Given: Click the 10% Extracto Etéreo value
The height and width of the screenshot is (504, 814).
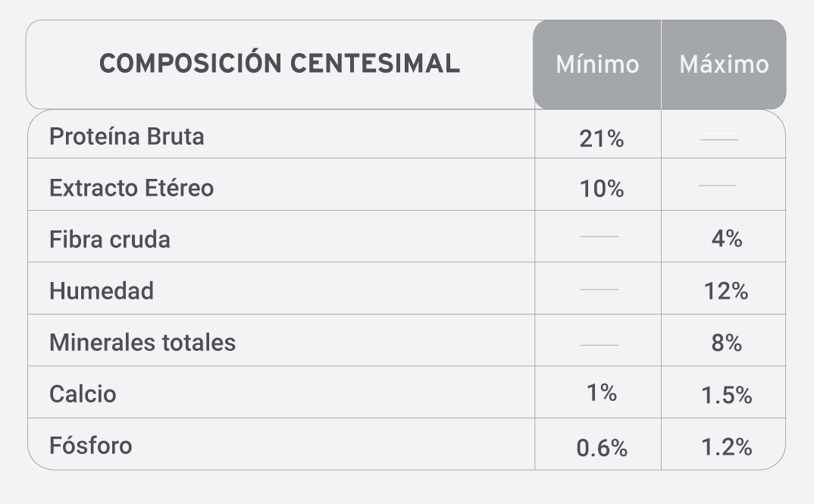Looking at the screenshot, I should [601, 189].
